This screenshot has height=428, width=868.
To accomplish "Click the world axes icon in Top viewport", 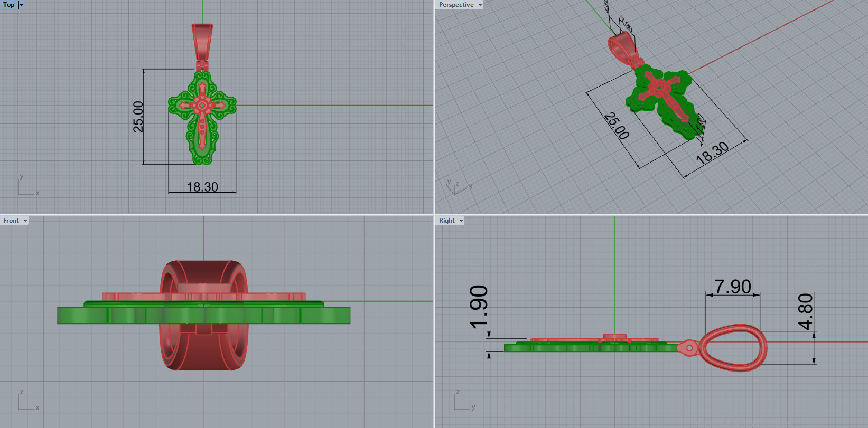I will point(27,186).
